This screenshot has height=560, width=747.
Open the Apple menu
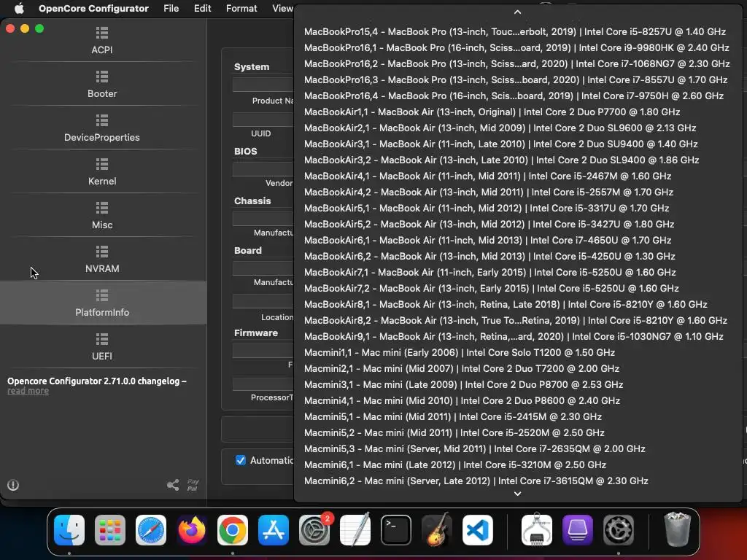pos(19,8)
